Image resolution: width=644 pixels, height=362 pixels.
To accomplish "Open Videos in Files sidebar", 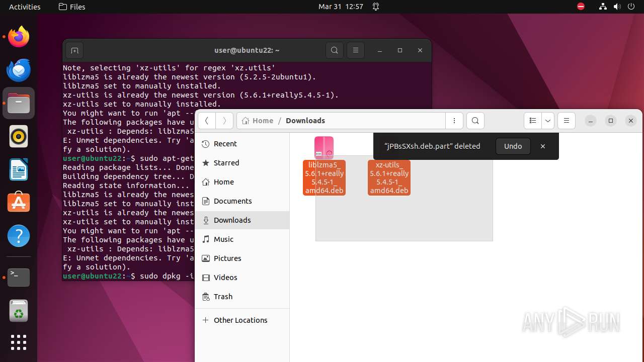I will click(242, 278).
